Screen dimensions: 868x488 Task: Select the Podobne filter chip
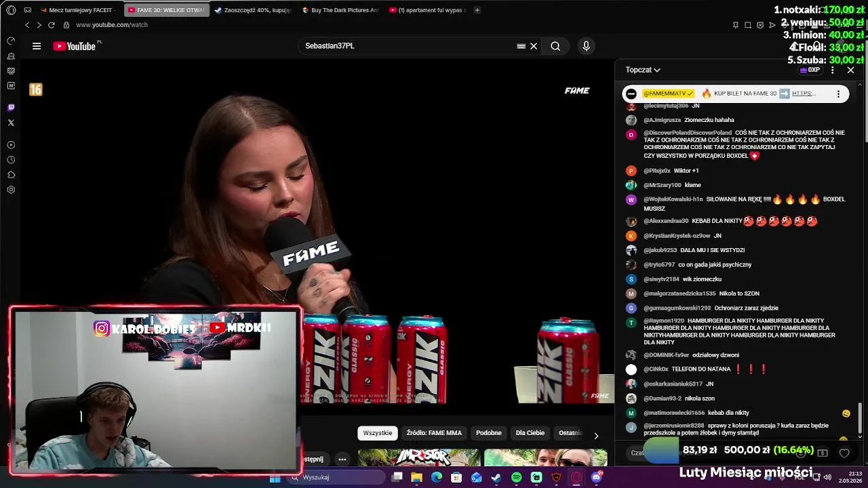click(489, 433)
